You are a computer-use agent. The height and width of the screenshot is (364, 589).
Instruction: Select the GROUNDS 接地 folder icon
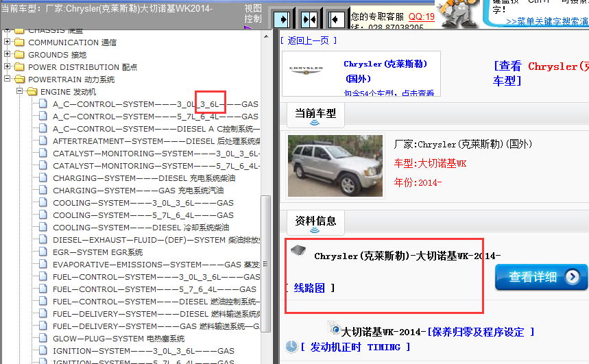19,54
